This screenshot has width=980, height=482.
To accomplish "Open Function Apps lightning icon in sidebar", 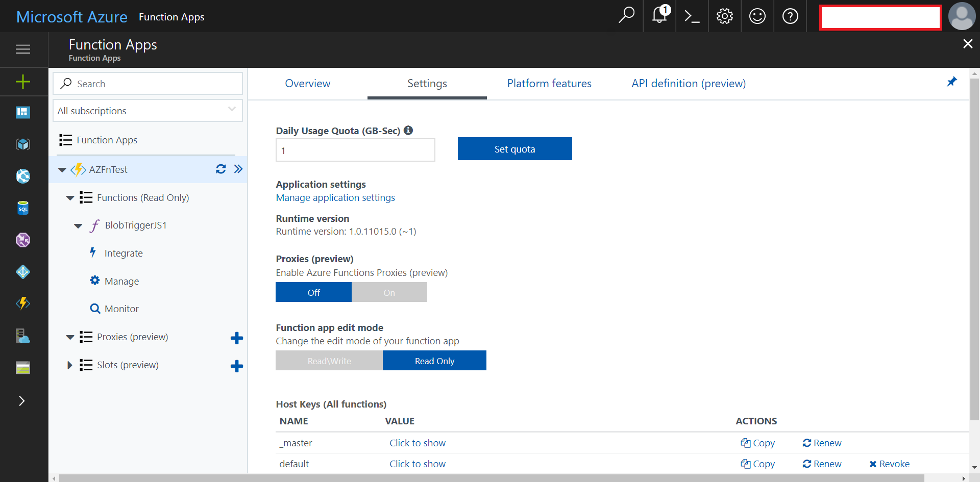I will 23,303.
